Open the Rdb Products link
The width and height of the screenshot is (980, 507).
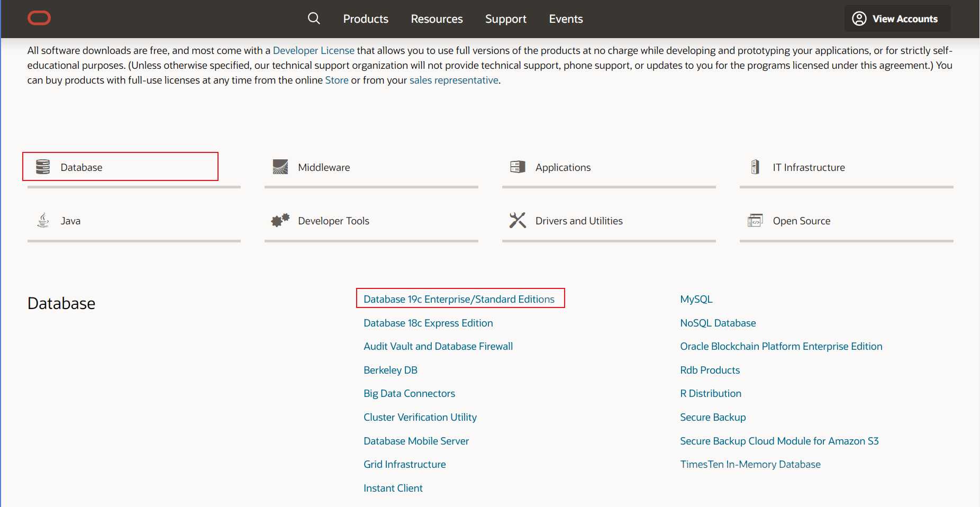click(710, 370)
